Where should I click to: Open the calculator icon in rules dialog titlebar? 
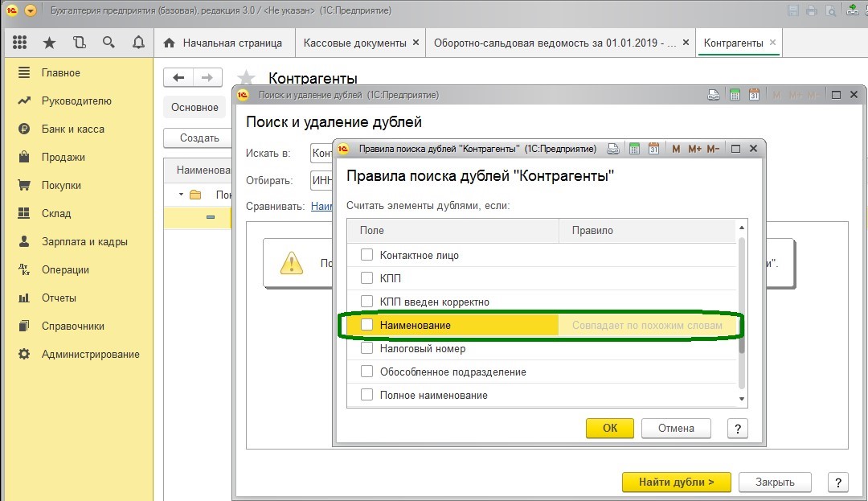634,148
